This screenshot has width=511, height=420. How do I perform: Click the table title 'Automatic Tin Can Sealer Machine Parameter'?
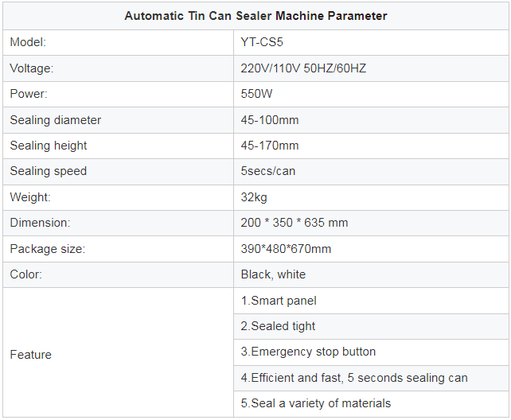255,16
